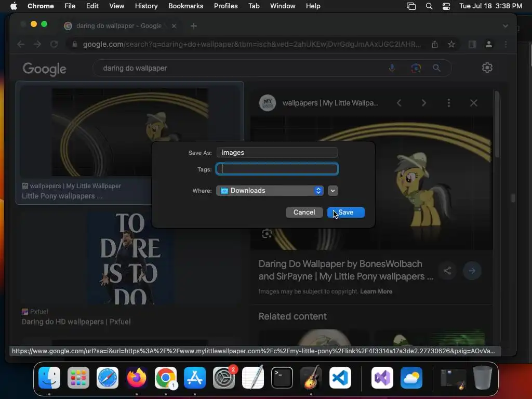
Task: Bookmark this page with the star
Action: [x=451, y=44]
